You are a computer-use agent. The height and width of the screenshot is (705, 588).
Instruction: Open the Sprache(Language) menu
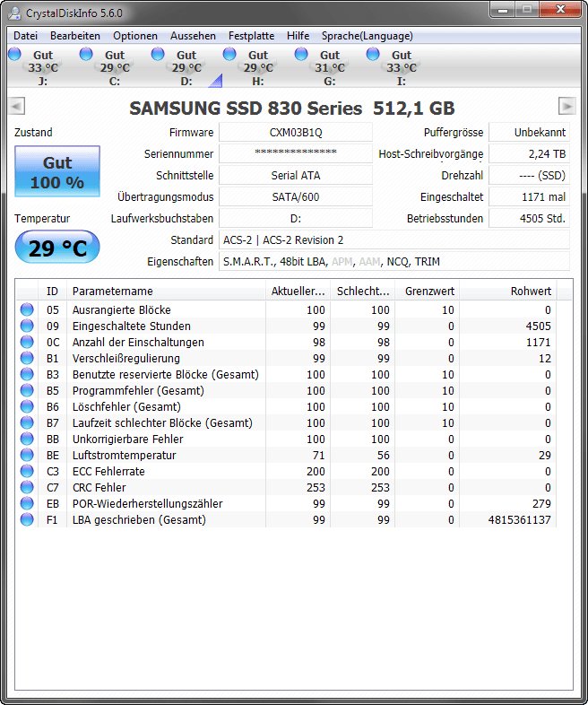pos(367,36)
